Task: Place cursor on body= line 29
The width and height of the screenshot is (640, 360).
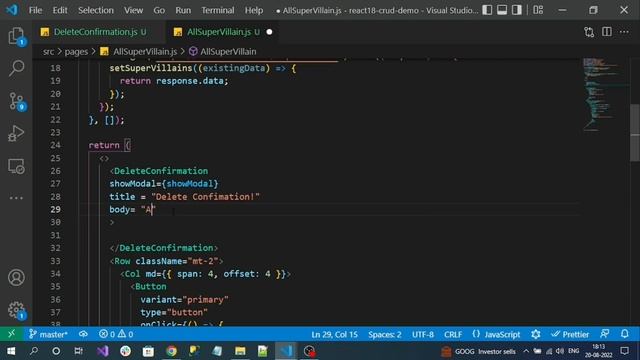Action: click(x=132, y=209)
